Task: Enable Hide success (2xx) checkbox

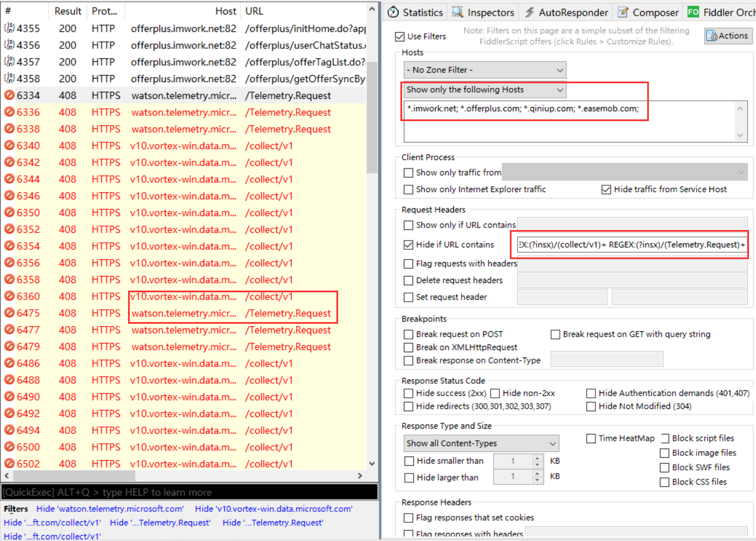Action: (x=409, y=394)
